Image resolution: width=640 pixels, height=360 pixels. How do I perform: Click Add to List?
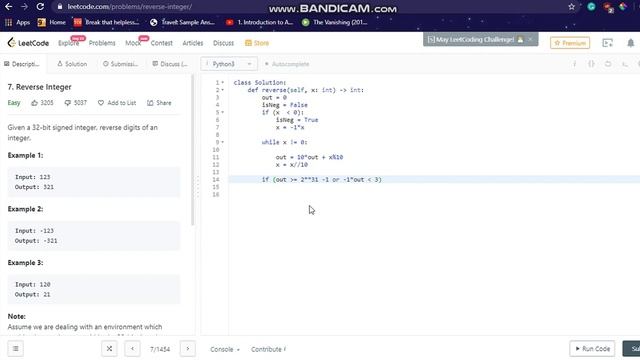point(117,103)
